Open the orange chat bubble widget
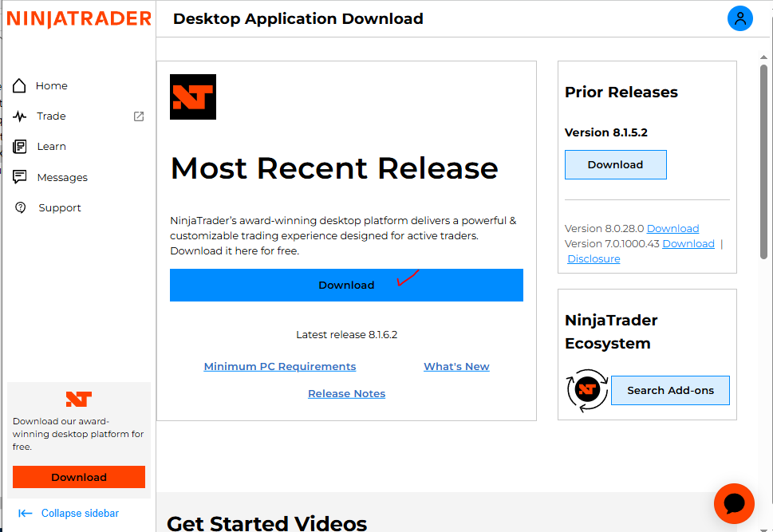Image resolution: width=773 pixels, height=532 pixels. point(734,503)
